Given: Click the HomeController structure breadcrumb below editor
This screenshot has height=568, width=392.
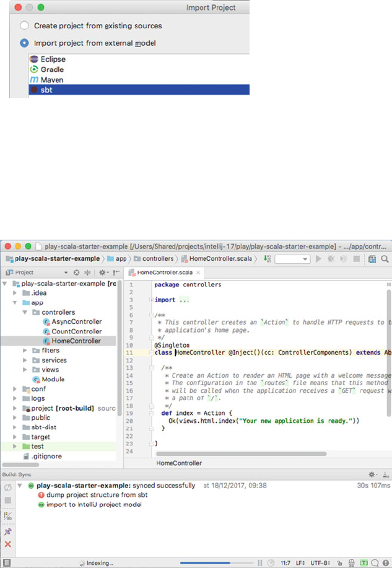Looking at the screenshot, I should click(179, 463).
